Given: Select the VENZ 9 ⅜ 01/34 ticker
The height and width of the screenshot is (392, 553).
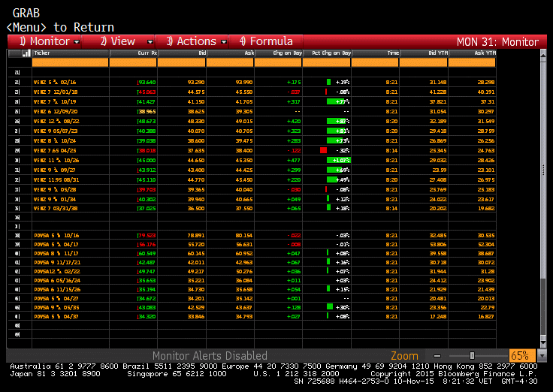Looking at the screenshot, I should 55,200.
